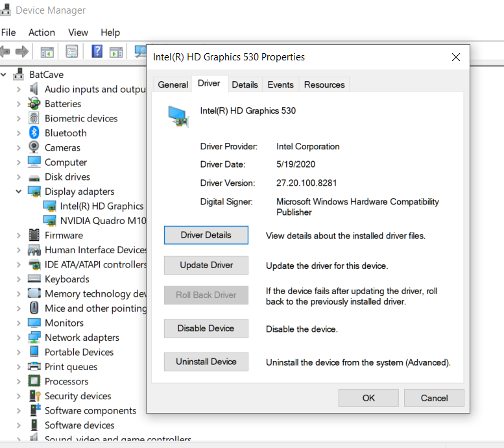This screenshot has width=504, height=448.
Task: Open the File menu
Action: click(8, 32)
